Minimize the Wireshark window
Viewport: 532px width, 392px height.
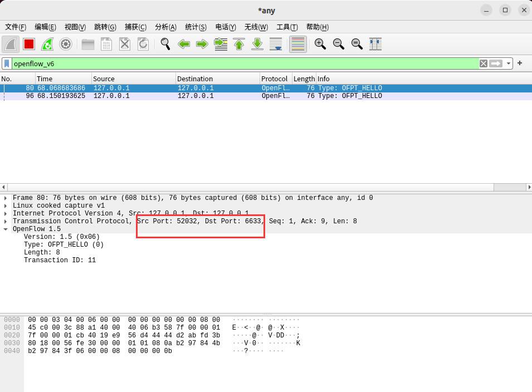point(486,10)
